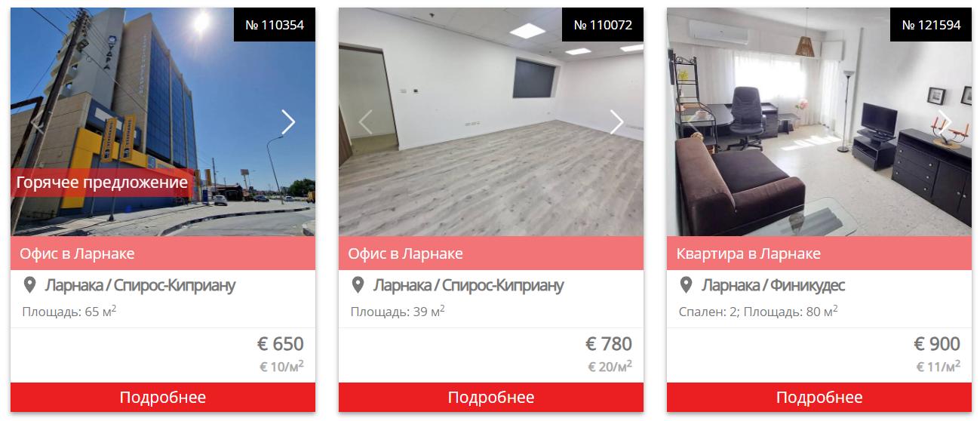The width and height of the screenshot is (980, 421).
Task: Show next photo of listing 110072
Action: point(616,122)
